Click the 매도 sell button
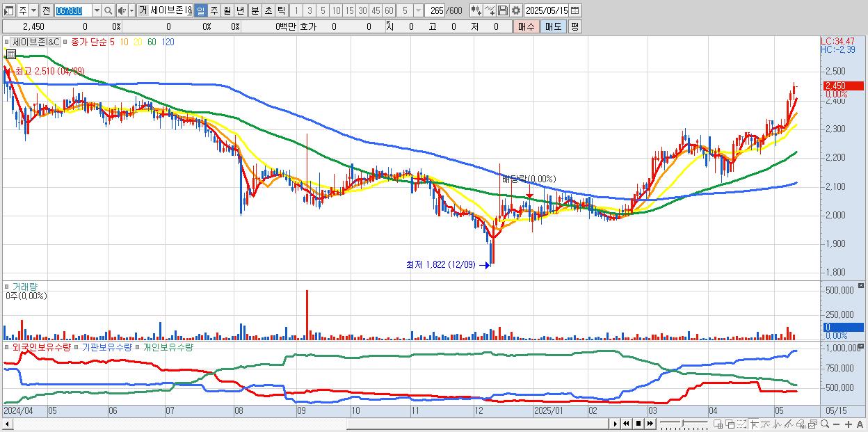This screenshot has height=432, width=868. click(553, 26)
